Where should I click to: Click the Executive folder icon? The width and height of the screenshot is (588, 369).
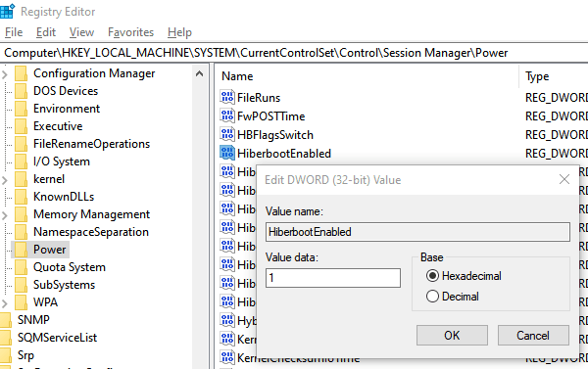[x=21, y=126]
